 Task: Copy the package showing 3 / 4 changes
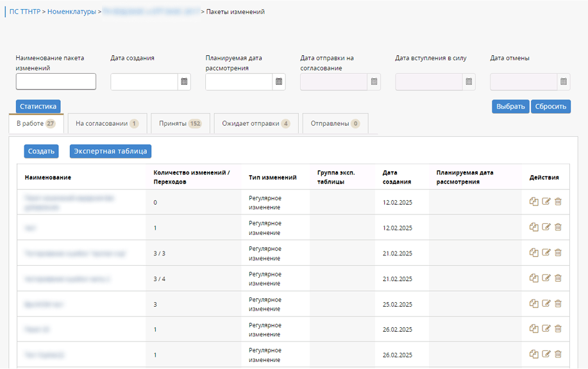tap(533, 278)
